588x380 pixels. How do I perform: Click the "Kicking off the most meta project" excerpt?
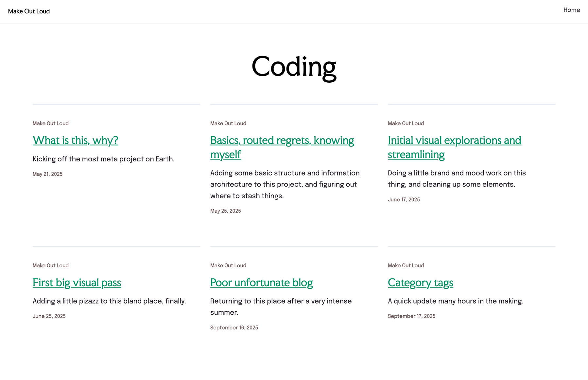point(103,159)
